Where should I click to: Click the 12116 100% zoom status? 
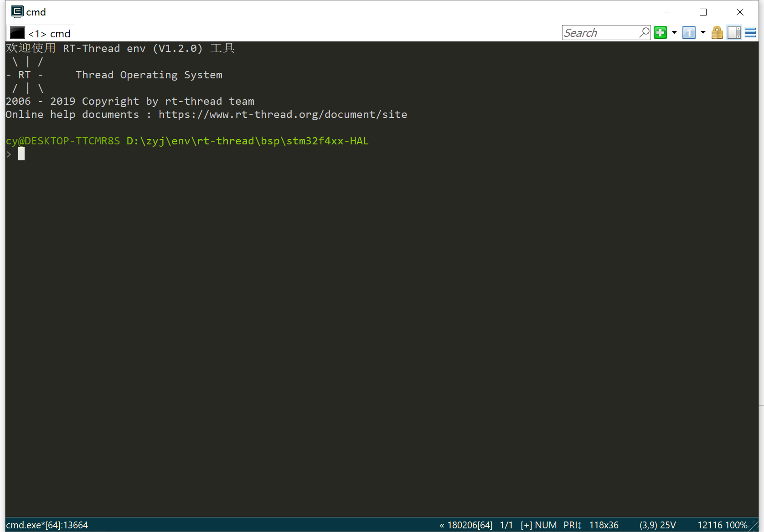pyautogui.click(x=722, y=525)
